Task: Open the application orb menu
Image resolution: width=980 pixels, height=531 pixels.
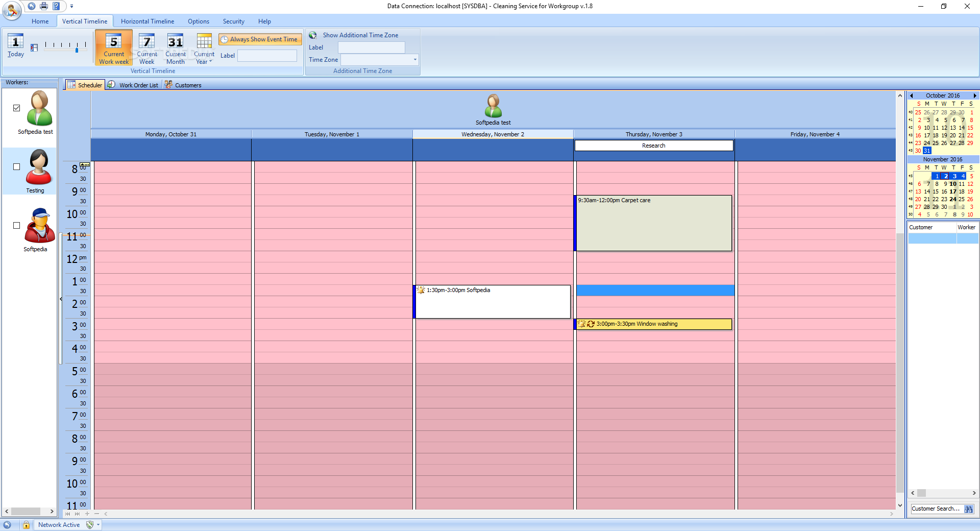Action: [11, 10]
